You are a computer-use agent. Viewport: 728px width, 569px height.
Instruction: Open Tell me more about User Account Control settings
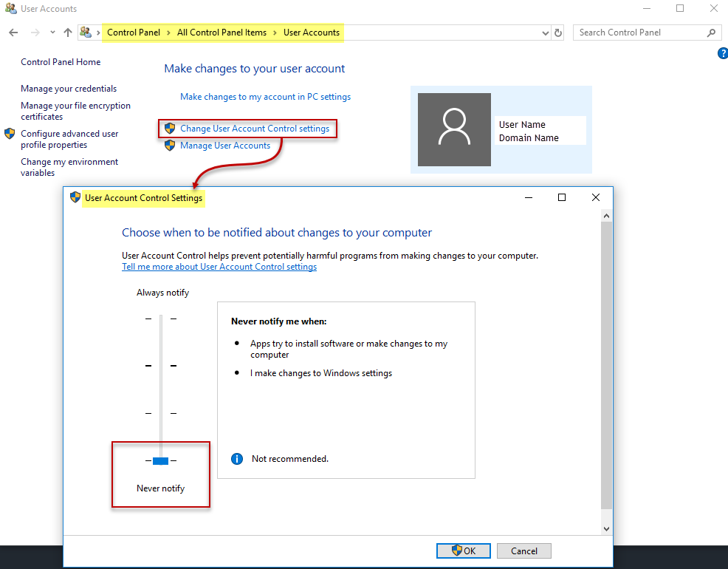pyautogui.click(x=219, y=267)
